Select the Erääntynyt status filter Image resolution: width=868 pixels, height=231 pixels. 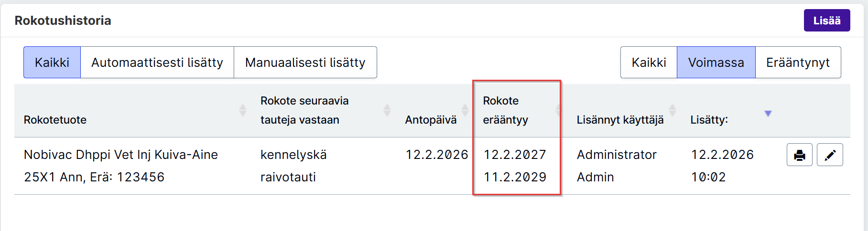[x=798, y=63]
